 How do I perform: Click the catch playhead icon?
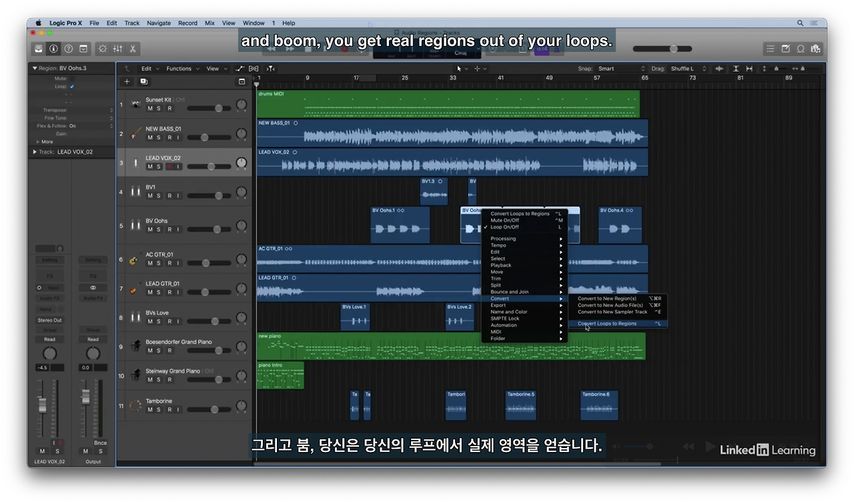click(x=270, y=69)
